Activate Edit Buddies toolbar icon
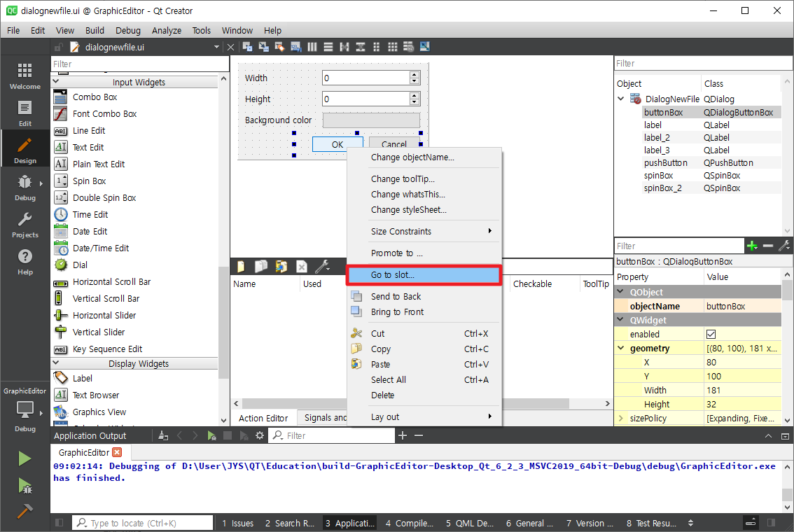Viewport: 794px width, 532px height. tap(279, 47)
